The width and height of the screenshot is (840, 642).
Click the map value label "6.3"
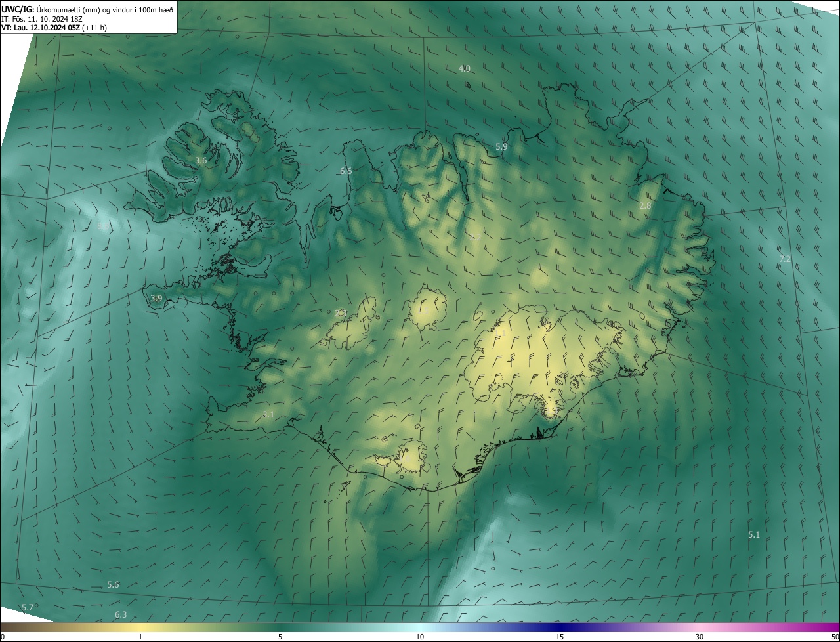pos(121,614)
